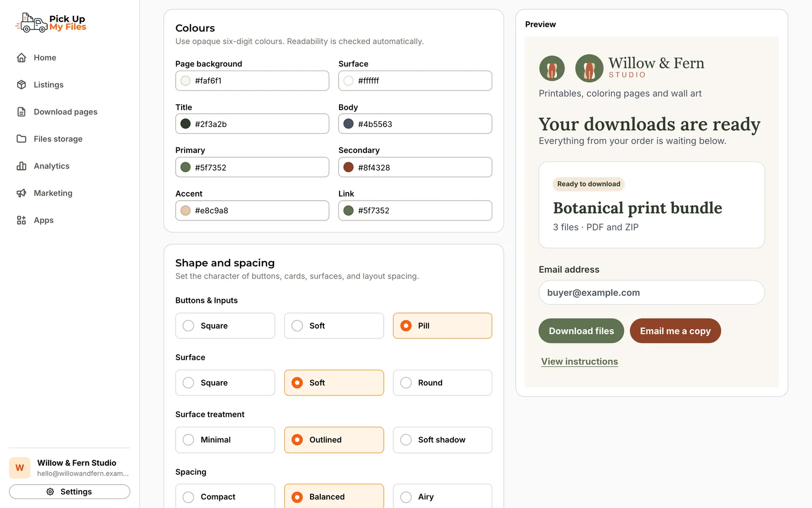The width and height of the screenshot is (812, 508).
Task: Click the Download pages document icon
Action: click(x=21, y=112)
